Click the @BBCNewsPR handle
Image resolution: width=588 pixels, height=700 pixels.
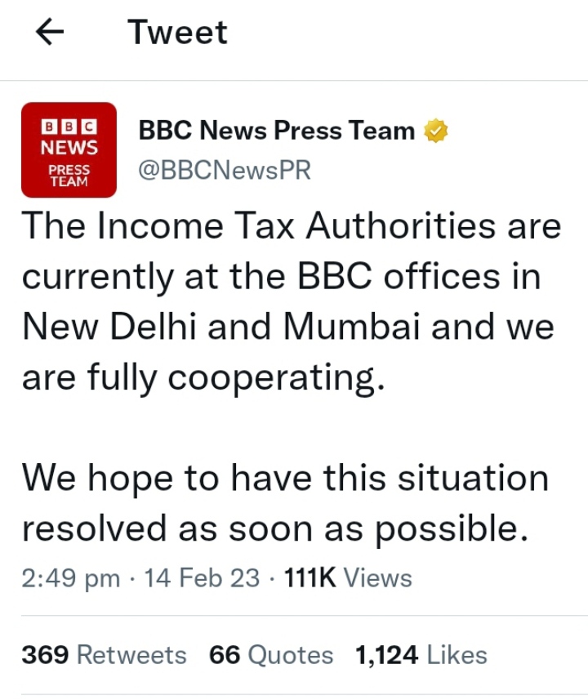click(225, 171)
